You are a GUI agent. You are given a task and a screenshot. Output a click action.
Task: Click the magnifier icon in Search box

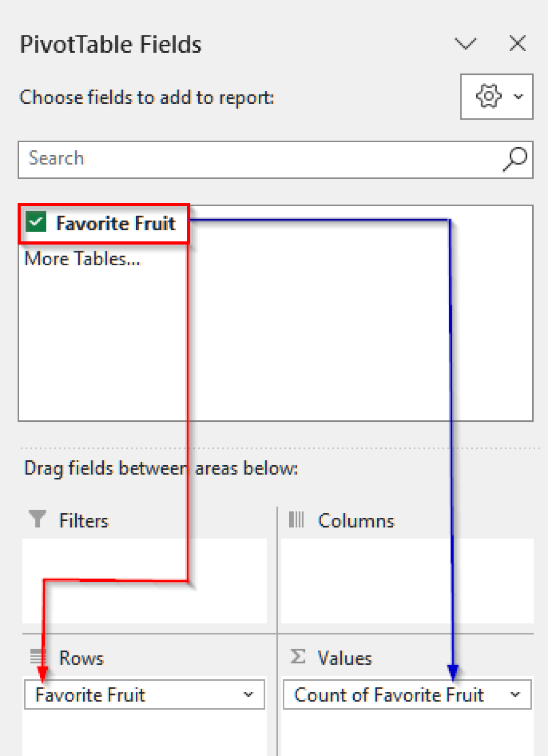tap(515, 159)
